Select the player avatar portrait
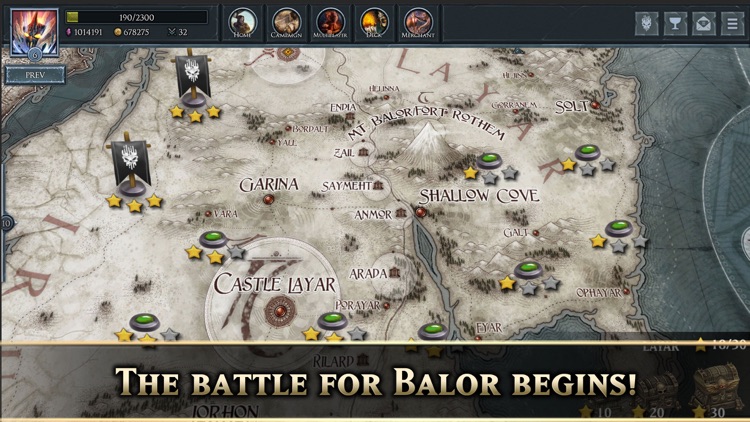Image resolution: width=750 pixels, height=422 pixels. [x=34, y=32]
